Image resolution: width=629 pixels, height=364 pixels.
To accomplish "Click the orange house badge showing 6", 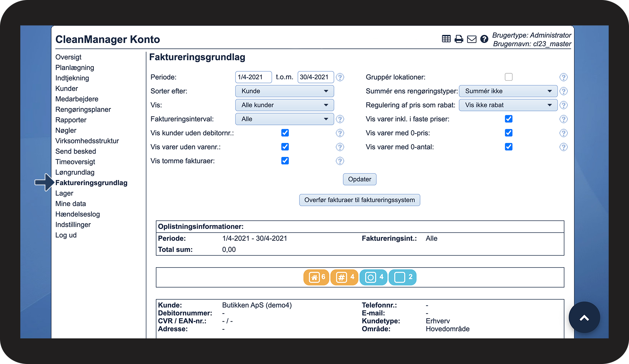I will 316,277.
